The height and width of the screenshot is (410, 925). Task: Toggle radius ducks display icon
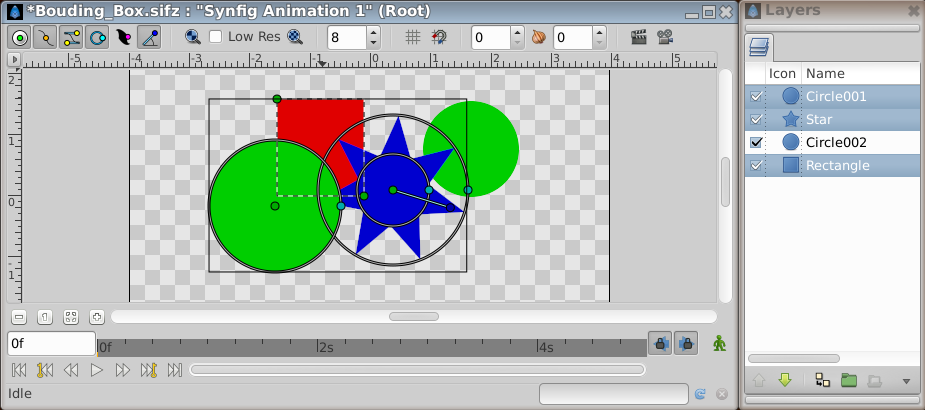point(97,38)
